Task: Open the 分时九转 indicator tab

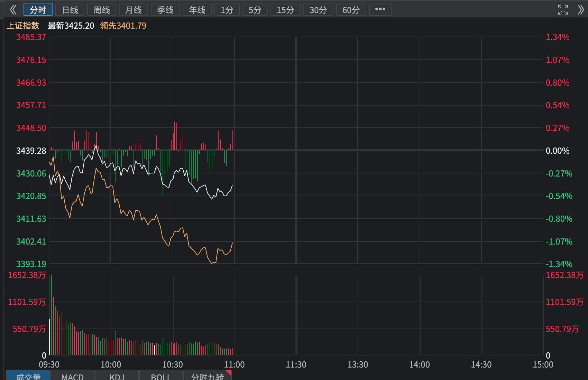Action: 207,376
